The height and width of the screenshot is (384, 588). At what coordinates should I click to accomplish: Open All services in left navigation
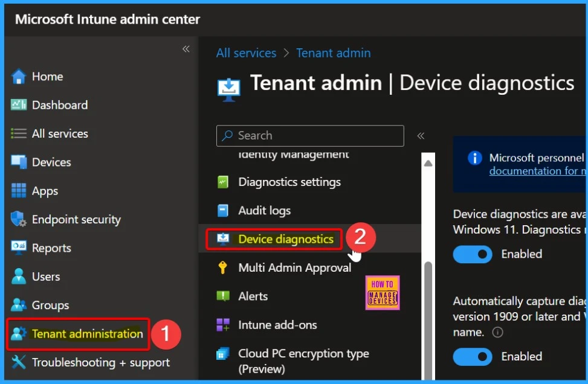[x=60, y=134]
